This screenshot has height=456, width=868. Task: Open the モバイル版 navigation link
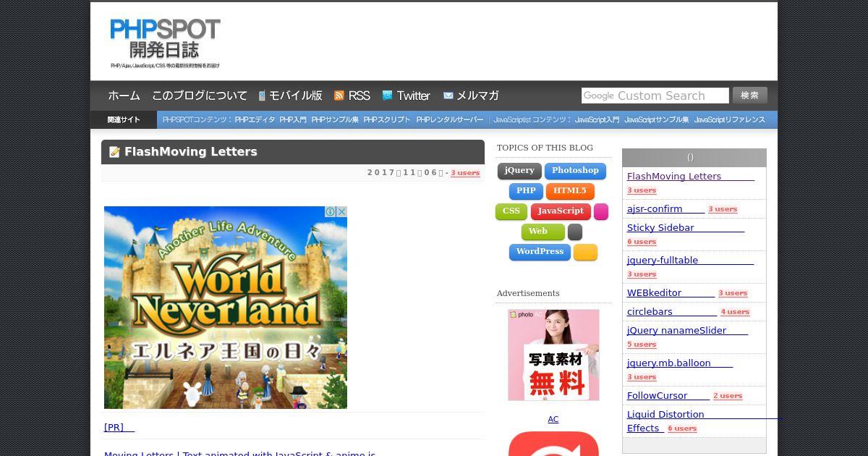point(296,96)
